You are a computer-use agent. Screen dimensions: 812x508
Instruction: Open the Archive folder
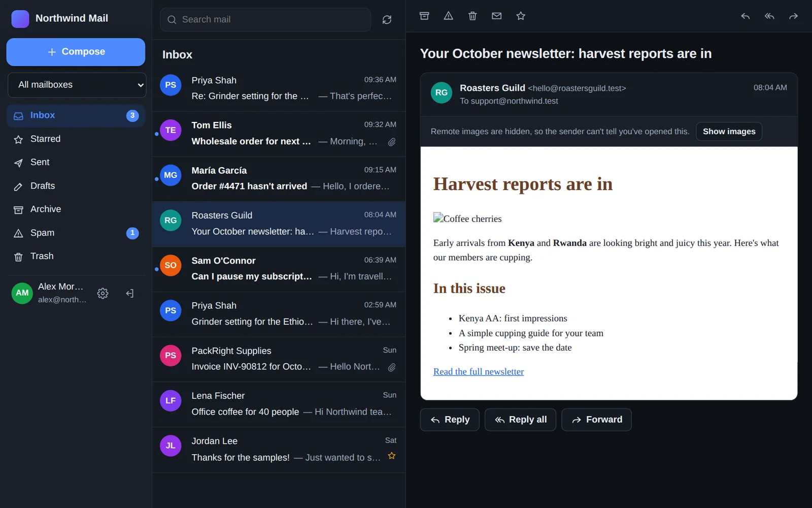[76, 209]
